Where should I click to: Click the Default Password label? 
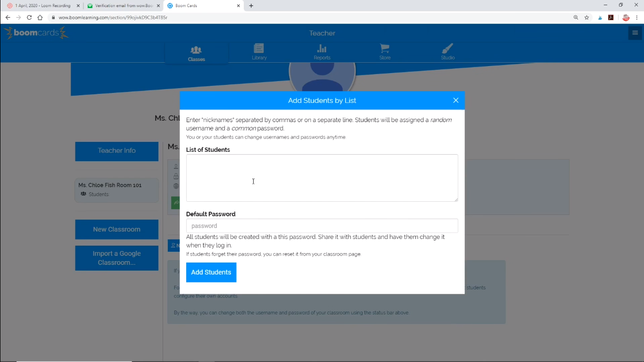(211, 214)
